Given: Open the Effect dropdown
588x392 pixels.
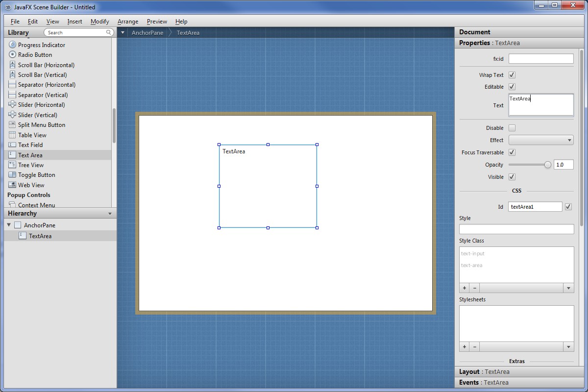Looking at the screenshot, I should pyautogui.click(x=541, y=140).
